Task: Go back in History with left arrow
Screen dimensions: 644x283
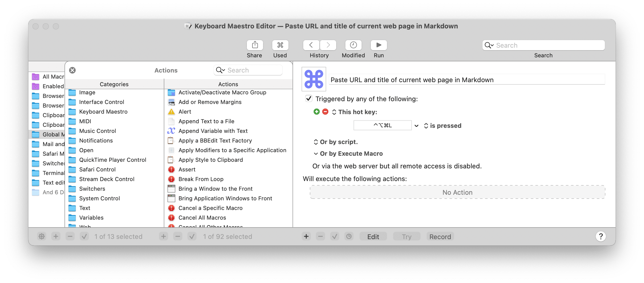Action: click(311, 45)
